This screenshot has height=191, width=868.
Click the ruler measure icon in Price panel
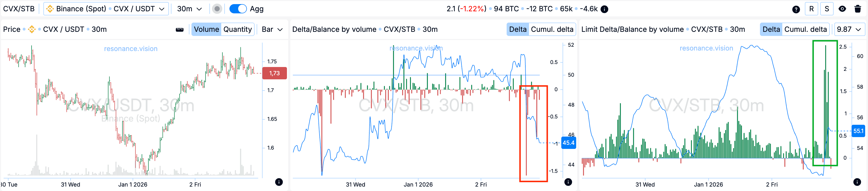tap(180, 30)
